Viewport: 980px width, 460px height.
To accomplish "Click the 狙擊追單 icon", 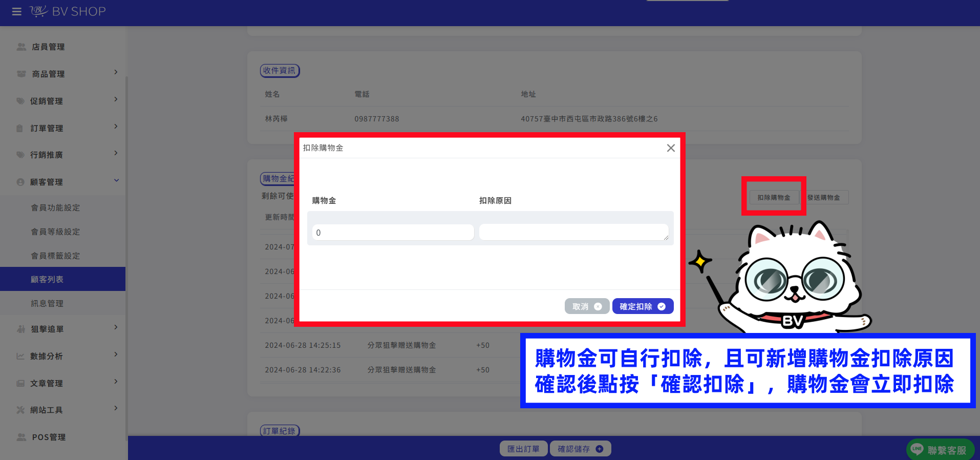I will pyautogui.click(x=21, y=329).
